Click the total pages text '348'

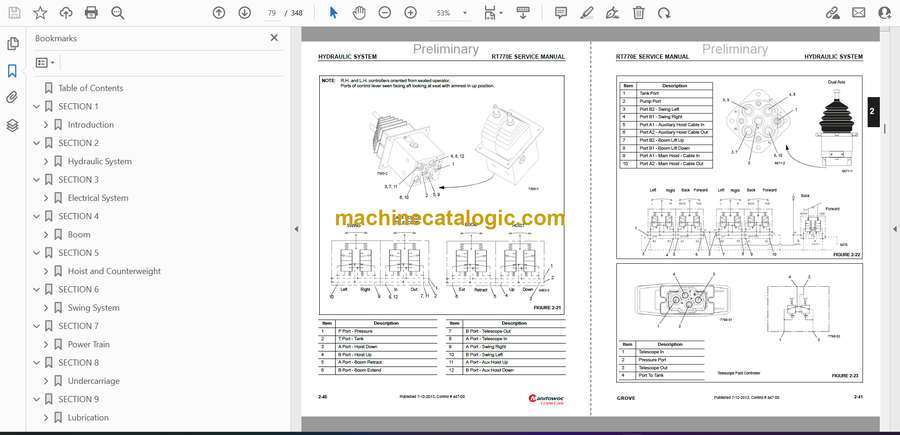click(x=296, y=13)
